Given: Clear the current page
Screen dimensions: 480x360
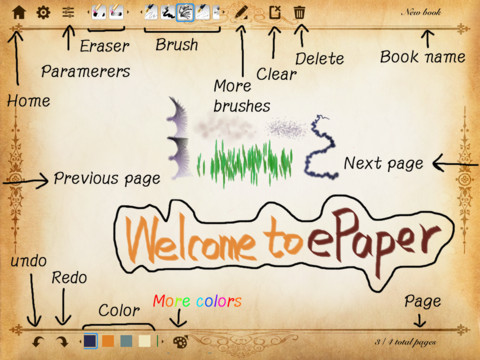Looking at the screenshot, I should 275,13.
